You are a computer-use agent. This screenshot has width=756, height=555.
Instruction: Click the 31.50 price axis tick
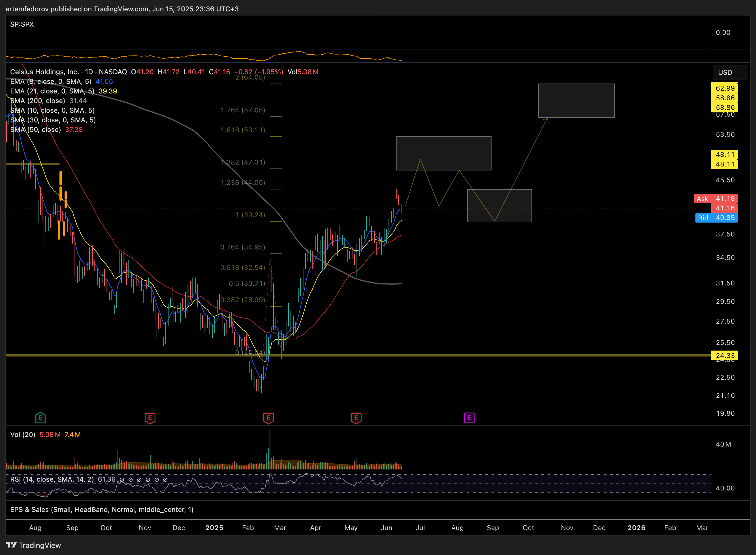click(725, 283)
